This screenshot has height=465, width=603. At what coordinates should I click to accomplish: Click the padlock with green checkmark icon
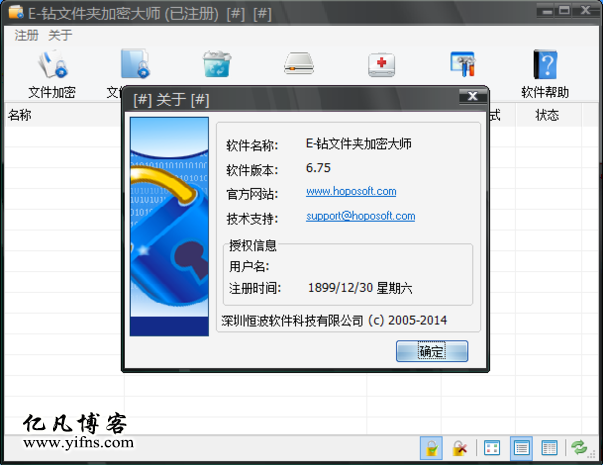pos(430,448)
